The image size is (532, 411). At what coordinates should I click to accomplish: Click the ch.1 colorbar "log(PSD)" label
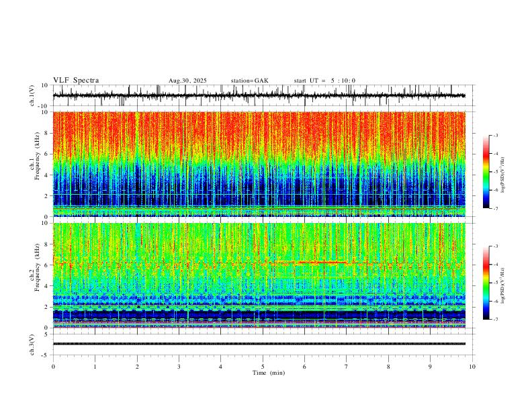(502, 175)
